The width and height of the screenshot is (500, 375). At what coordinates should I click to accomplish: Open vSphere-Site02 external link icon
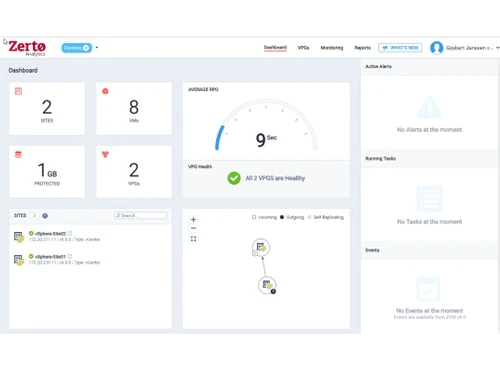tap(70, 233)
